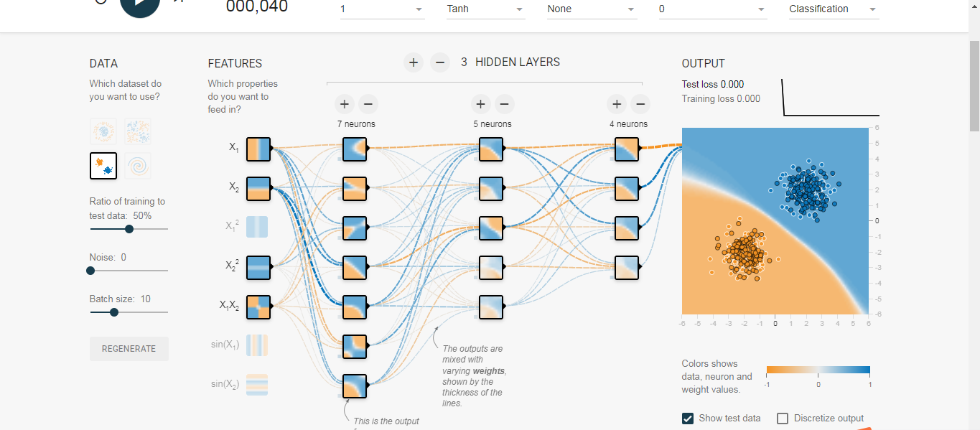Select the XOR dataset thumbnail
Image resolution: width=980 pixels, height=430 pixels.
click(138, 131)
